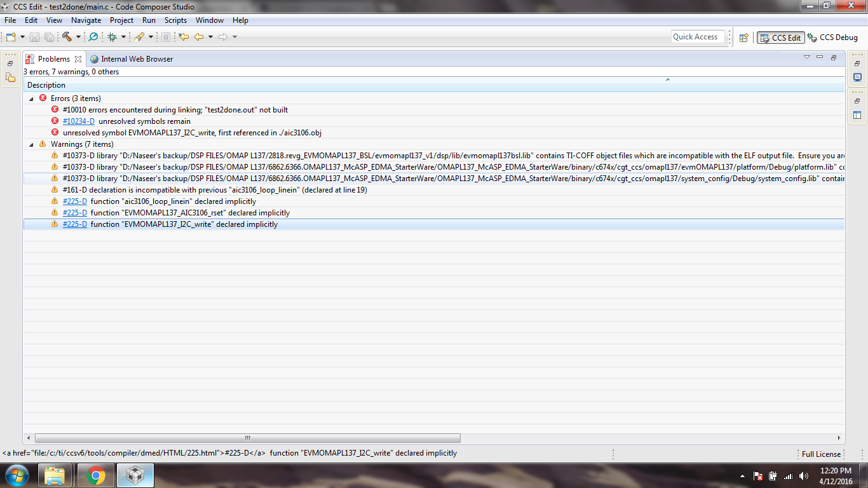This screenshot has height=488, width=868.
Task: Open the New item dropdown arrow
Action: click(22, 37)
